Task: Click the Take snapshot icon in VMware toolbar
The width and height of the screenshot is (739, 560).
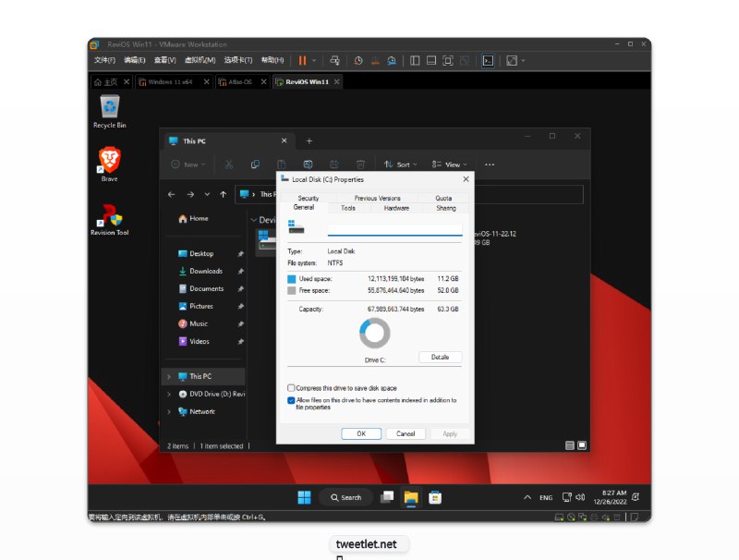Action: click(358, 61)
